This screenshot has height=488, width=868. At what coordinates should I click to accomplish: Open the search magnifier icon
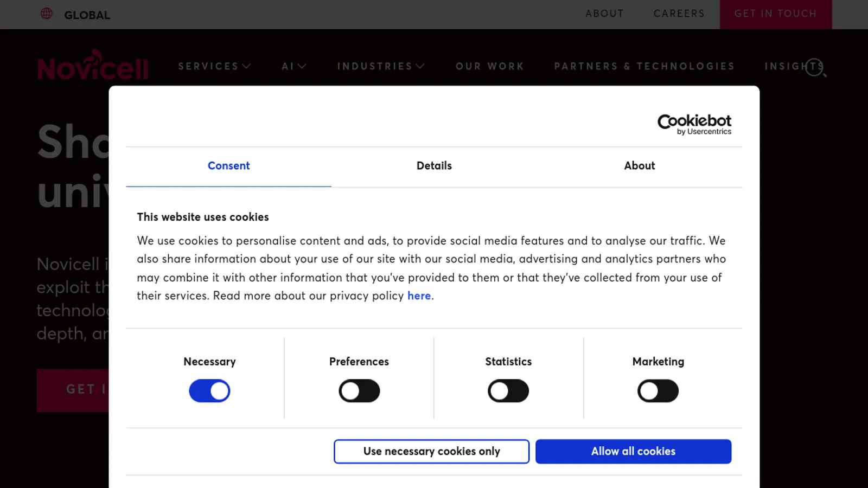coord(815,68)
